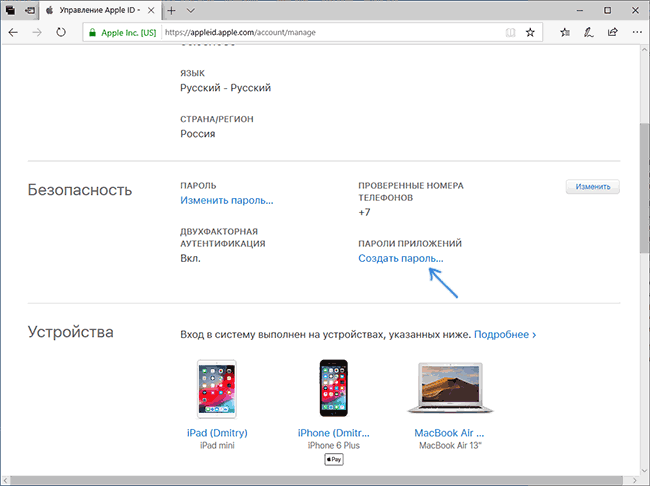Click the forward navigation arrow
650x486 pixels.
tap(37, 32)
